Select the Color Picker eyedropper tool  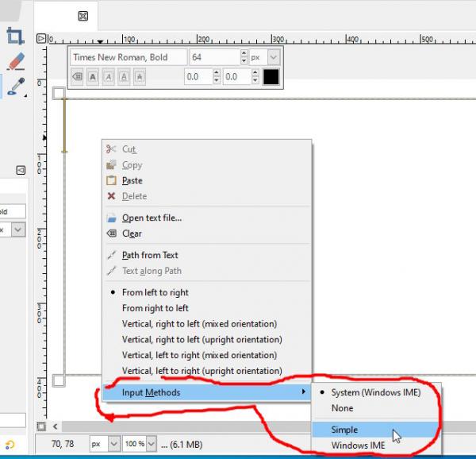(x=16, y=87)
